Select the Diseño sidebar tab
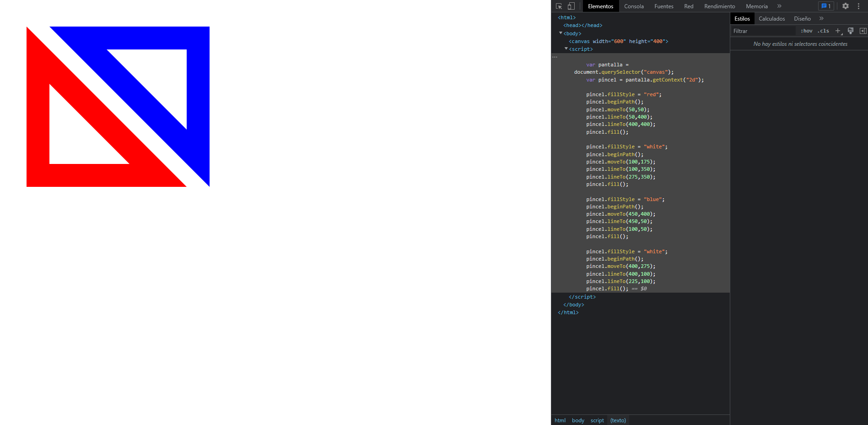Viewport: 868px width, 425px height. point(802,18)
